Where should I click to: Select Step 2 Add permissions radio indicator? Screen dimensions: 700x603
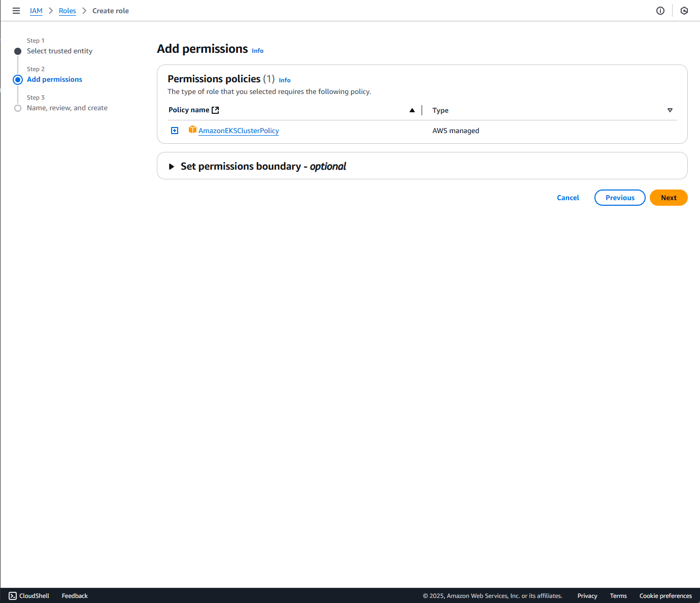coord(18,80)
